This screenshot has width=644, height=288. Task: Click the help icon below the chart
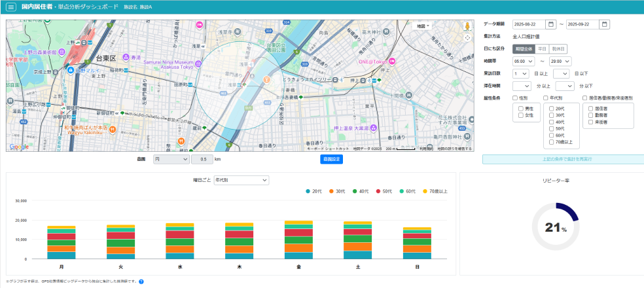[x=141, y=281]
